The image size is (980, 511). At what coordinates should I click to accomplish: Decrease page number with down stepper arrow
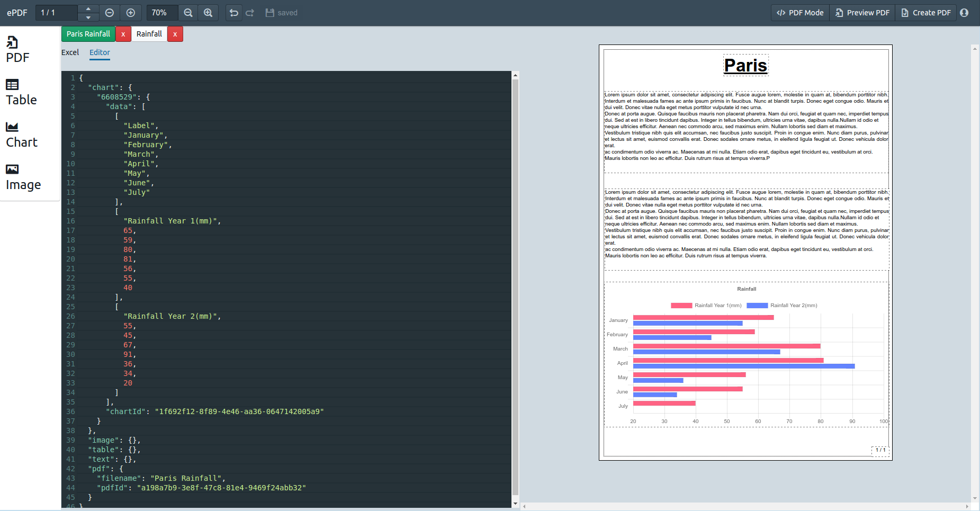click(x=88, y=17)
